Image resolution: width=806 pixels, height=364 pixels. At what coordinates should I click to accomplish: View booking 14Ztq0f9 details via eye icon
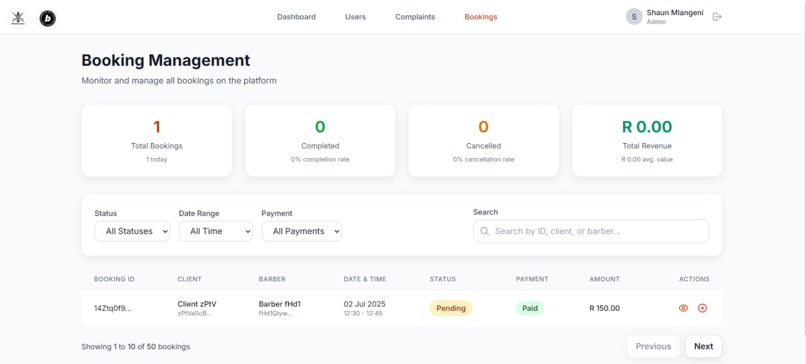683,308
